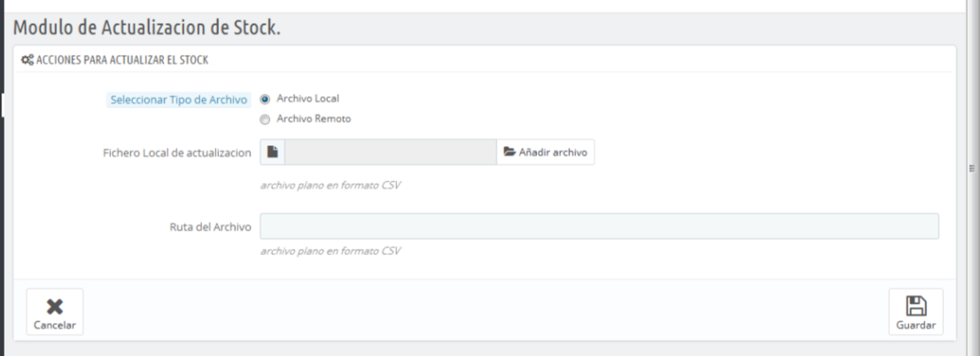Click the 'Archivo Remoto' option label text
This screenshot has width=980, height=356.
tap(314, 119)
